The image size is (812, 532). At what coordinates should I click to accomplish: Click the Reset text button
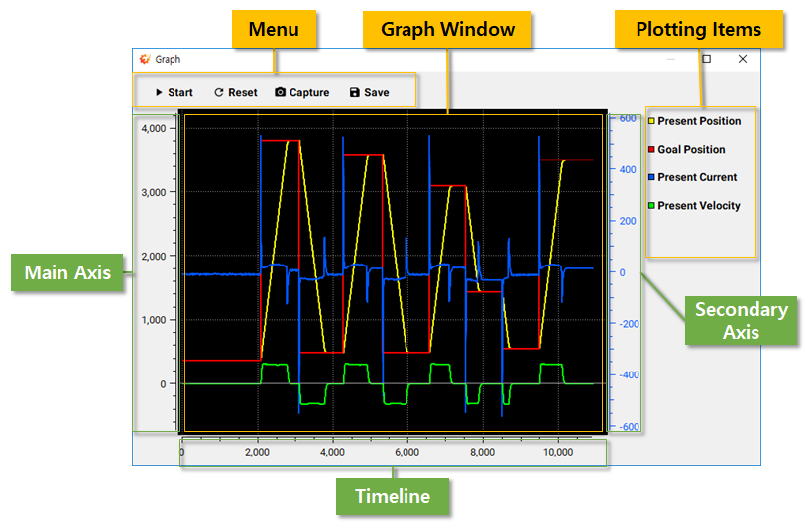[242, 93]
